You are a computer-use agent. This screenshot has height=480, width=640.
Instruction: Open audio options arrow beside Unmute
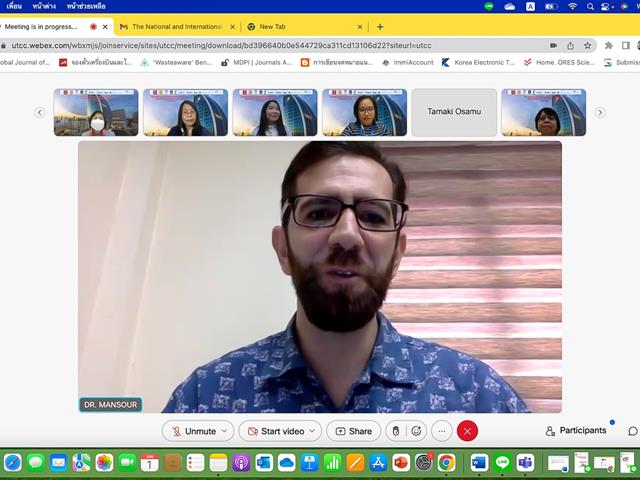[x=224, y=431]
